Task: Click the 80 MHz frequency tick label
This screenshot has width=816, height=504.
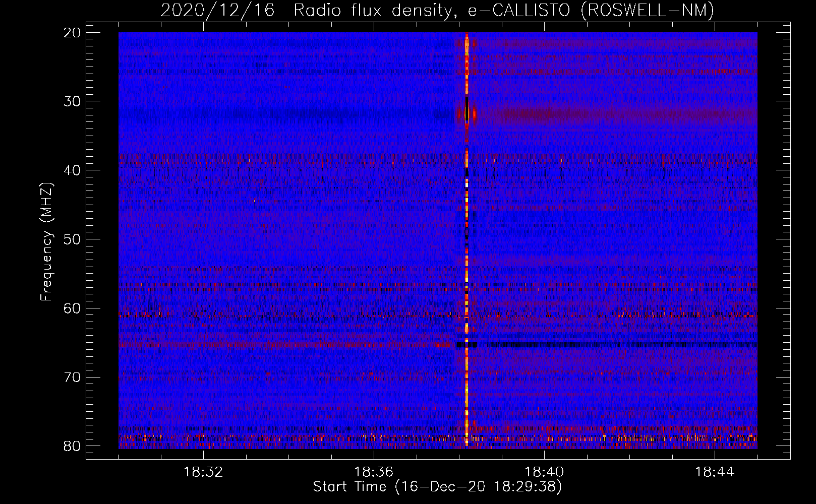Action: (x=72, y=446)
